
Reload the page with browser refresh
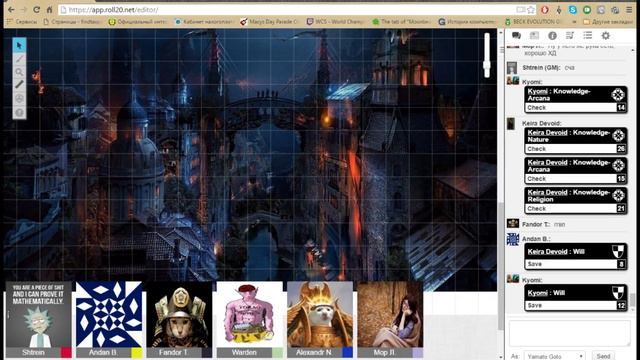point(36,9)
